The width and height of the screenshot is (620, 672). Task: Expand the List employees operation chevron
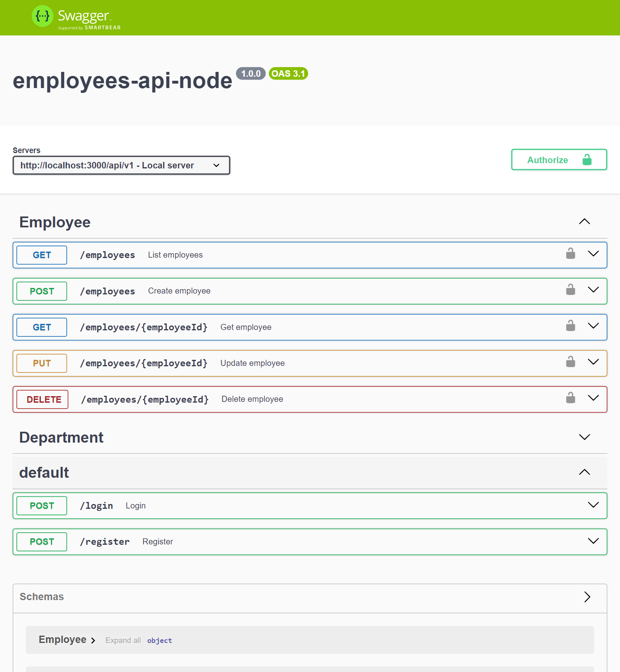tap(593, 254)
